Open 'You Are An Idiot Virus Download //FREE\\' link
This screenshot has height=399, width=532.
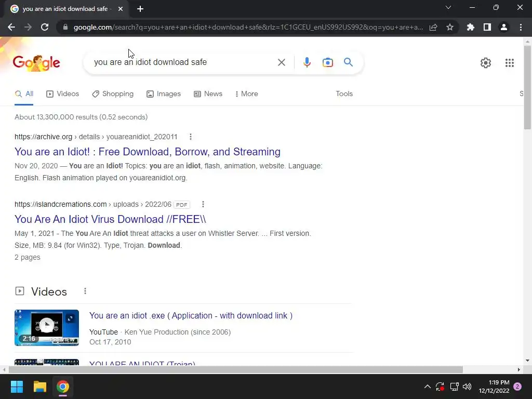pos(110,219)
